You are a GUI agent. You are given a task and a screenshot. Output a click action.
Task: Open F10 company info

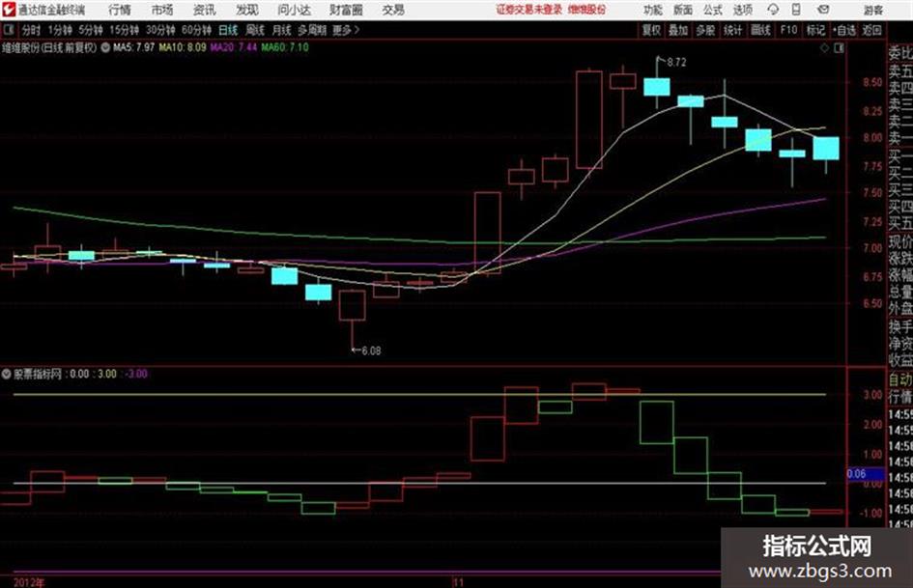(788, 30)
